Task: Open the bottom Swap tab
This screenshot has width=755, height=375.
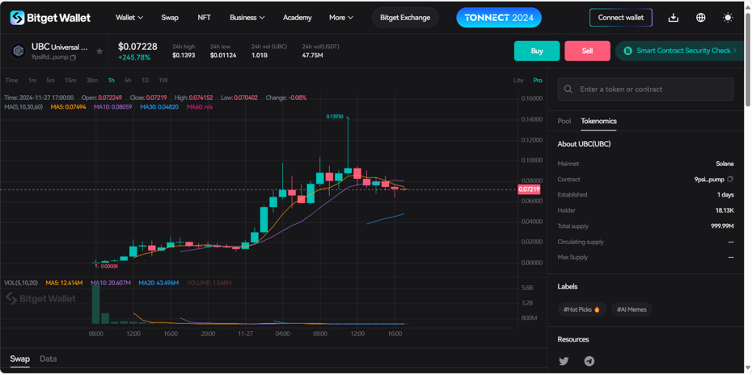Action: (20, 359)
